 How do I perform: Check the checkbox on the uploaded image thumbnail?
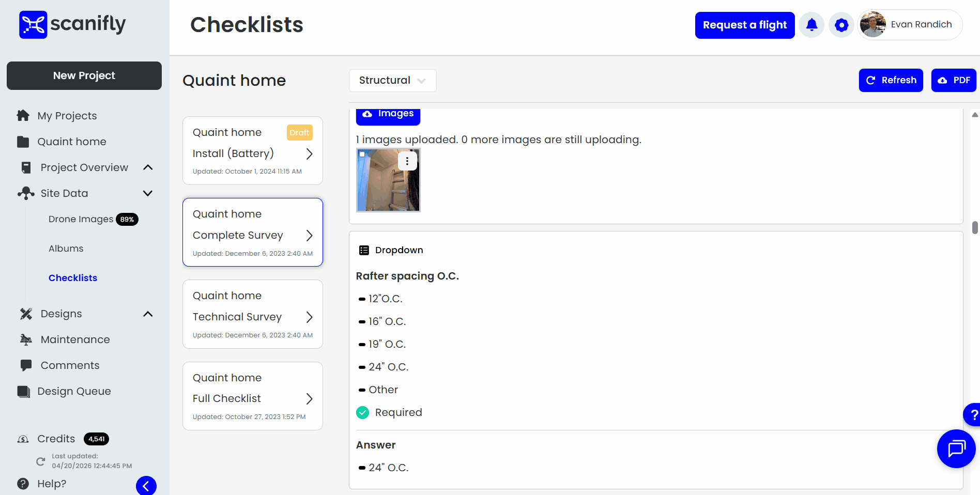(x=362, y=154)
